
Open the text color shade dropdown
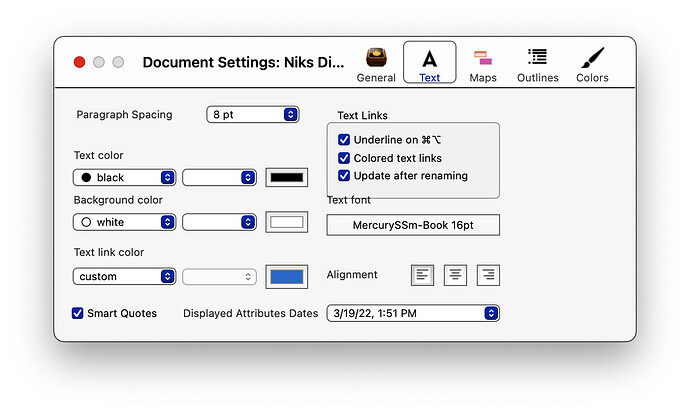(x=220, y=177)
